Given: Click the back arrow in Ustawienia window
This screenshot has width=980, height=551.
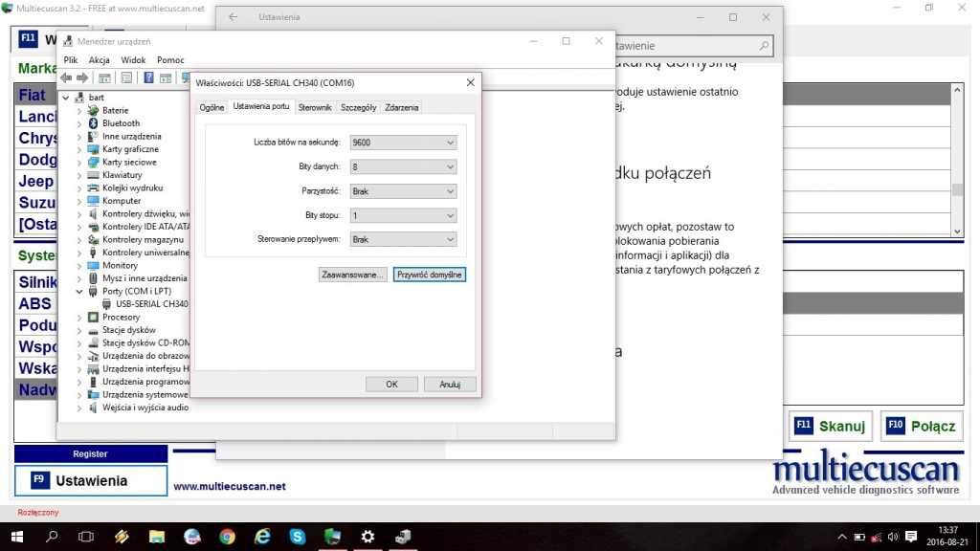Looking at the screenshot, I should tap(234, 17).
